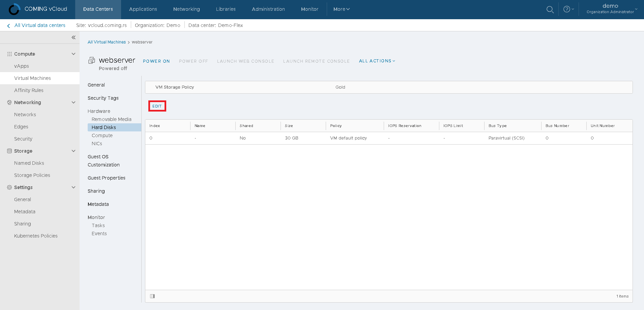The height and width of the screenshot is (310, 644).
Task: Collapse the Networking sidebar section
Action: tap(74, 102)
